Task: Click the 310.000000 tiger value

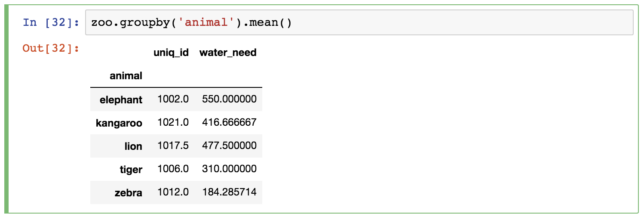Action: (x=229, y=169)
